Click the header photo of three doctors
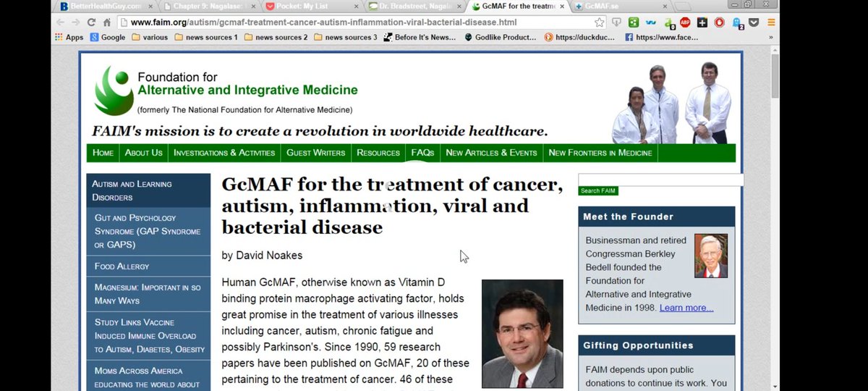 pos(672,103)
